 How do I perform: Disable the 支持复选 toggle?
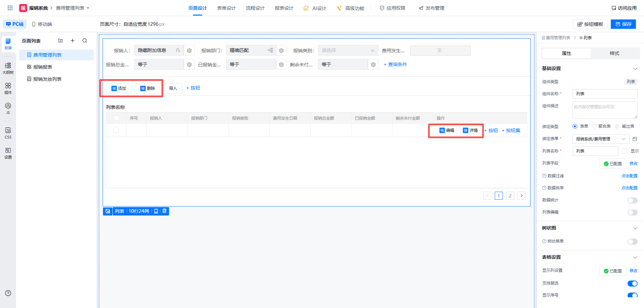(632, 284)
